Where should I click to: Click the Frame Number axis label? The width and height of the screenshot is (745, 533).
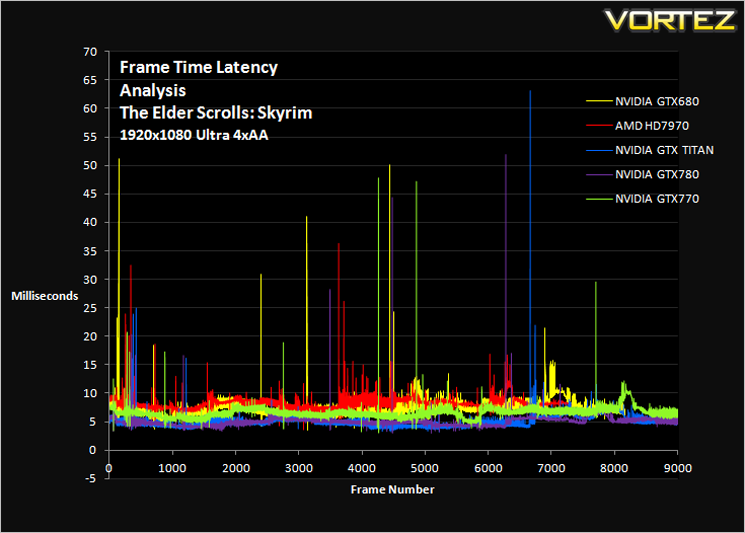(x=392, y=489)
